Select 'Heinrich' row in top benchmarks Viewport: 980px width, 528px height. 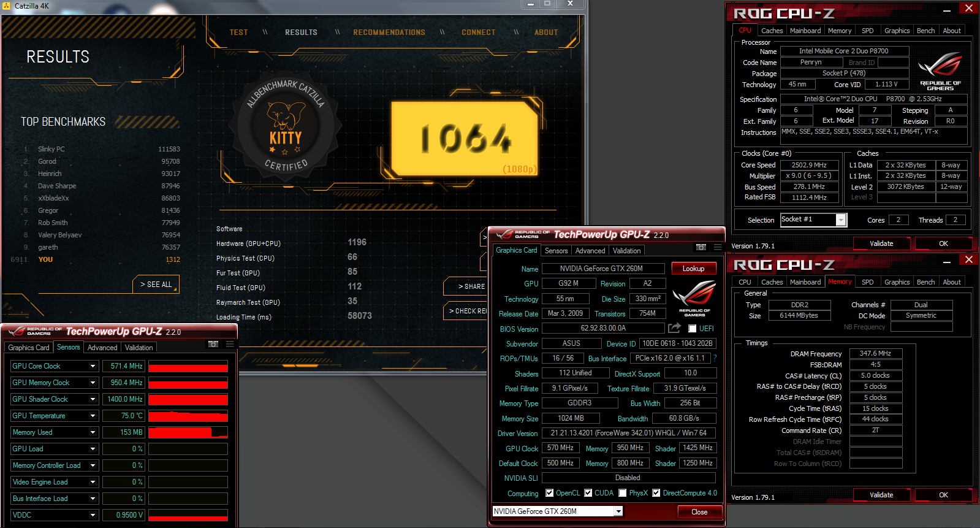(102, 174)
